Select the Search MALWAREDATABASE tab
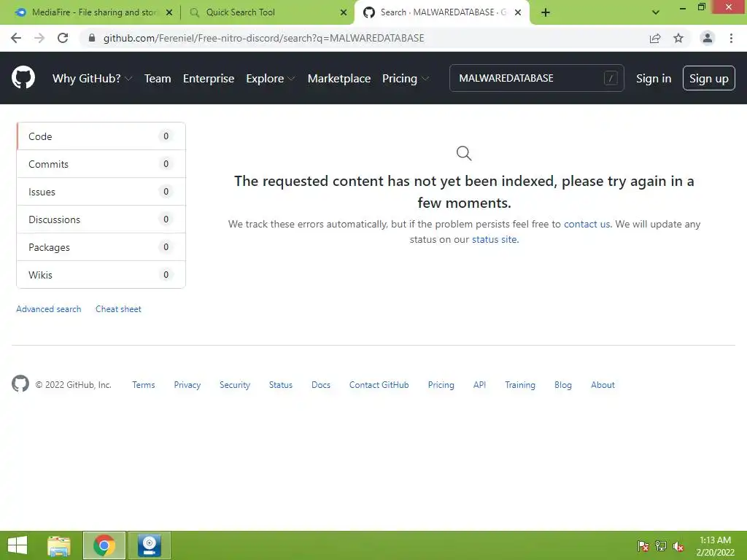The image size is (747, 560). [x=441, y=12]
